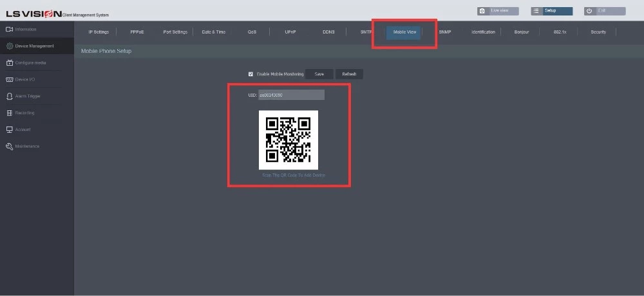Open the IP Settings tab
Screen dimensions: 644x296
point(99,32)
